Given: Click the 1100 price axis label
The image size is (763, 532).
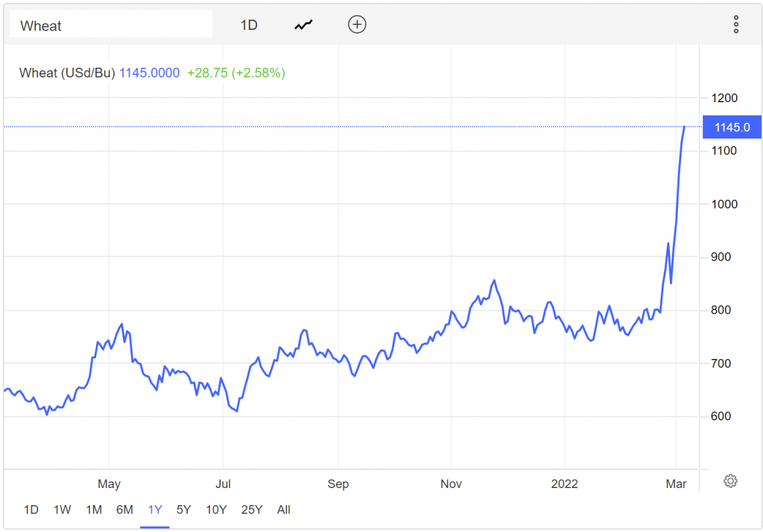Looking at the screenshot, I should [x=724, y=151].
